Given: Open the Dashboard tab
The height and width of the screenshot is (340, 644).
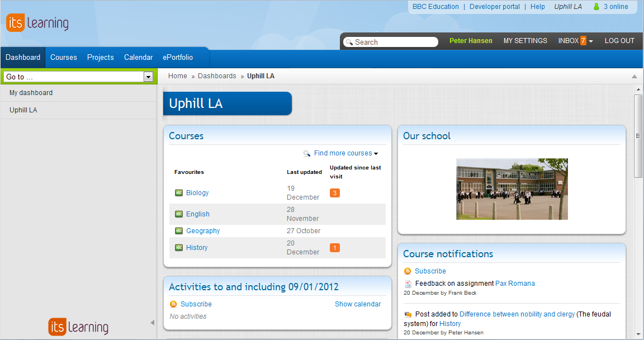Looking at the screenshot, I should click(x=23, y=58).
